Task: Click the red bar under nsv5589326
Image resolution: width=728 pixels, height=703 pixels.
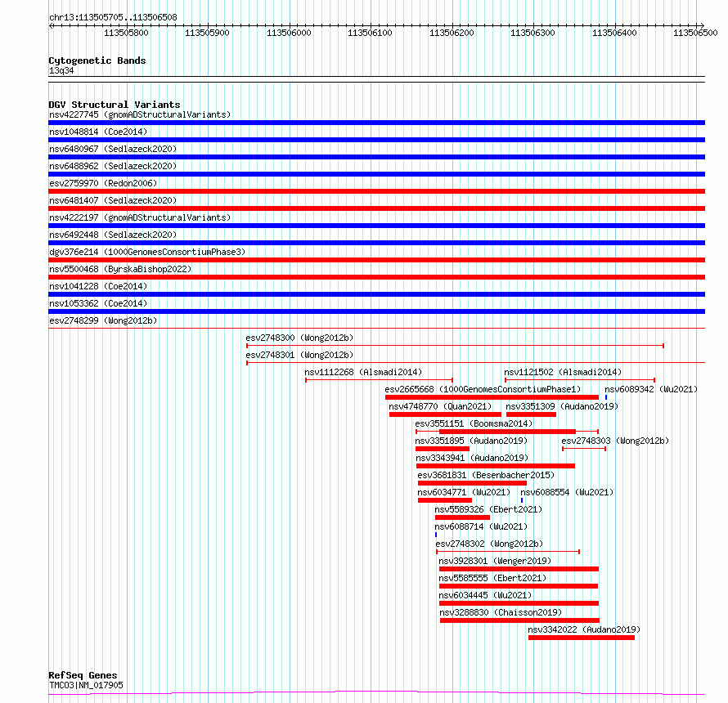Action: pyautogui.click(x=462, y=517)
